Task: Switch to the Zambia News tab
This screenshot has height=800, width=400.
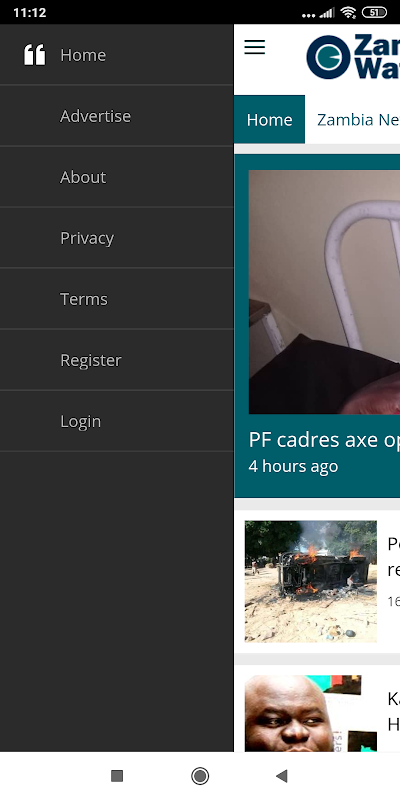Action: click(358, 119)
